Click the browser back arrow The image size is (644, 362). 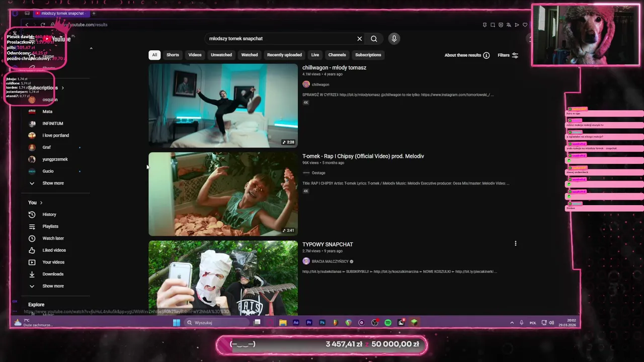point(27,25)
